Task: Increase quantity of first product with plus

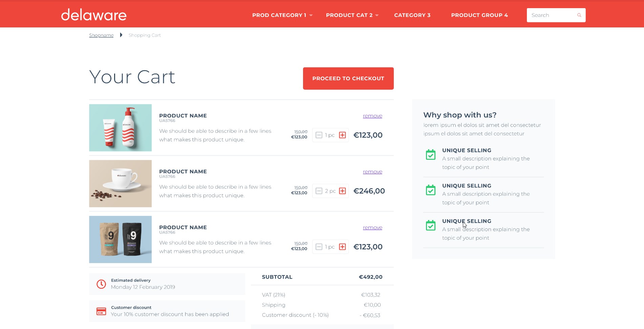Action: click(342, 135)
